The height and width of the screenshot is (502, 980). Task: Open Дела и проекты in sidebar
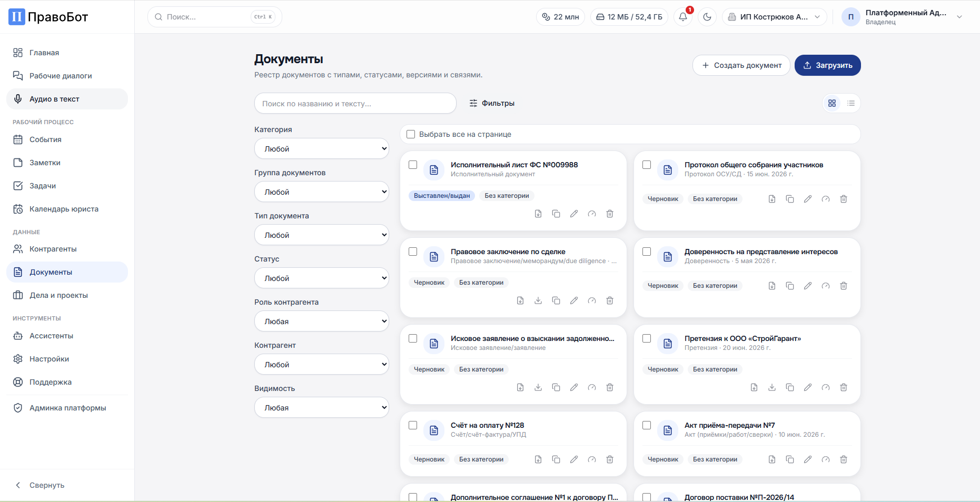click(x=67, y=295)
